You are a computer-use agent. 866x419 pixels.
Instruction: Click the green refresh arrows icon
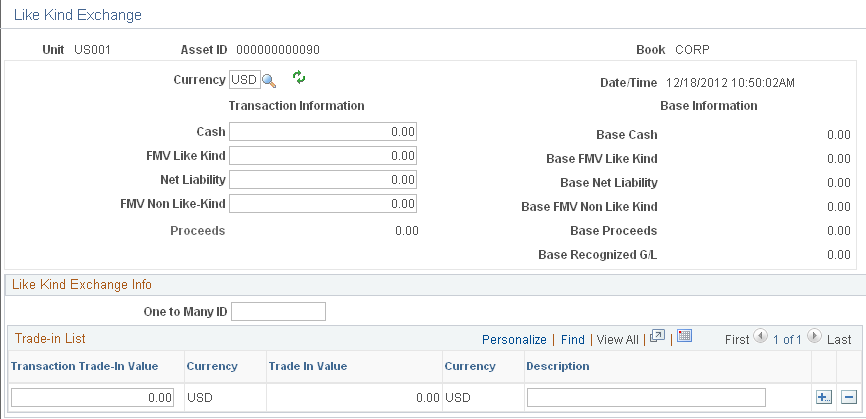(x=299, y=77)
